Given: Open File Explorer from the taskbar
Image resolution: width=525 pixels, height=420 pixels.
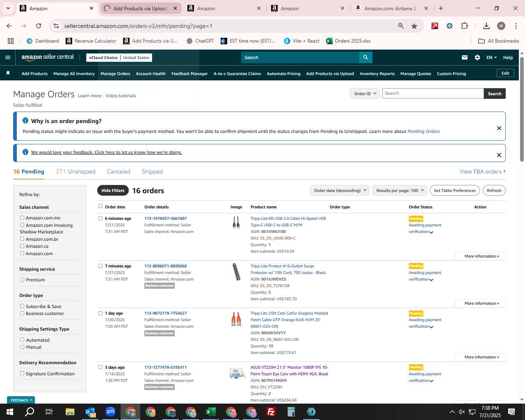Looking at the screenshot, I should [x=70, y=412].
